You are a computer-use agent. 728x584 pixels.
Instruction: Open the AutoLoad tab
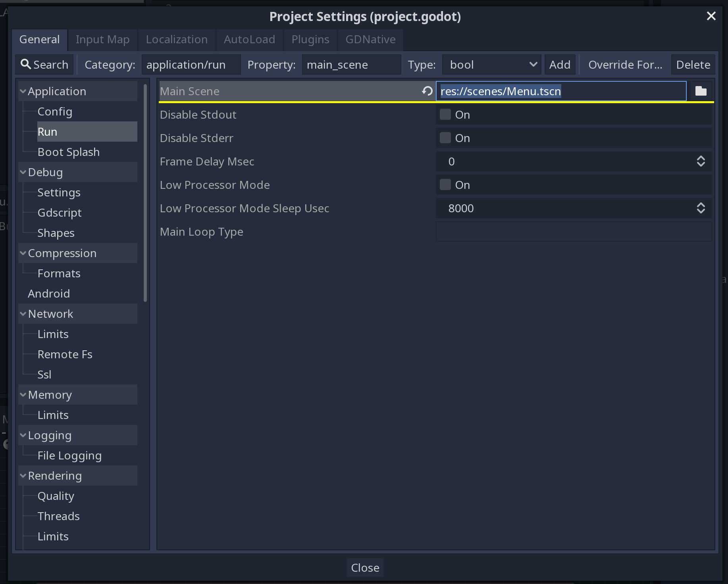click(249, 40)
